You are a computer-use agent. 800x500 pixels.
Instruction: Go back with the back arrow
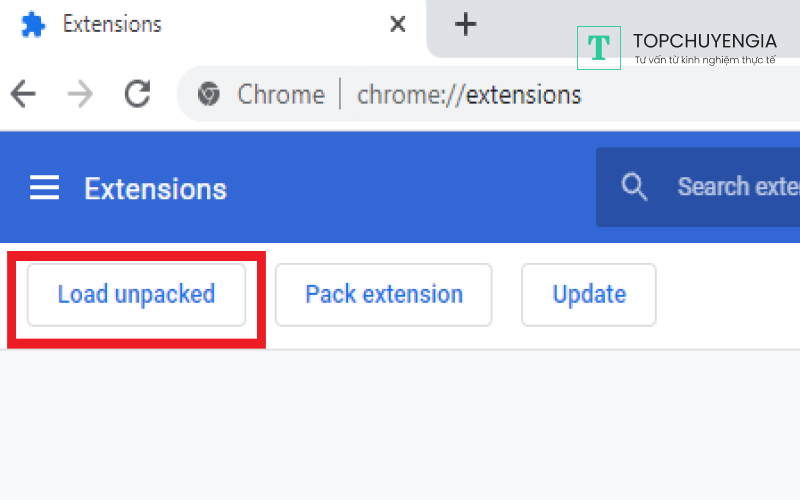click(x=22, y=95)
